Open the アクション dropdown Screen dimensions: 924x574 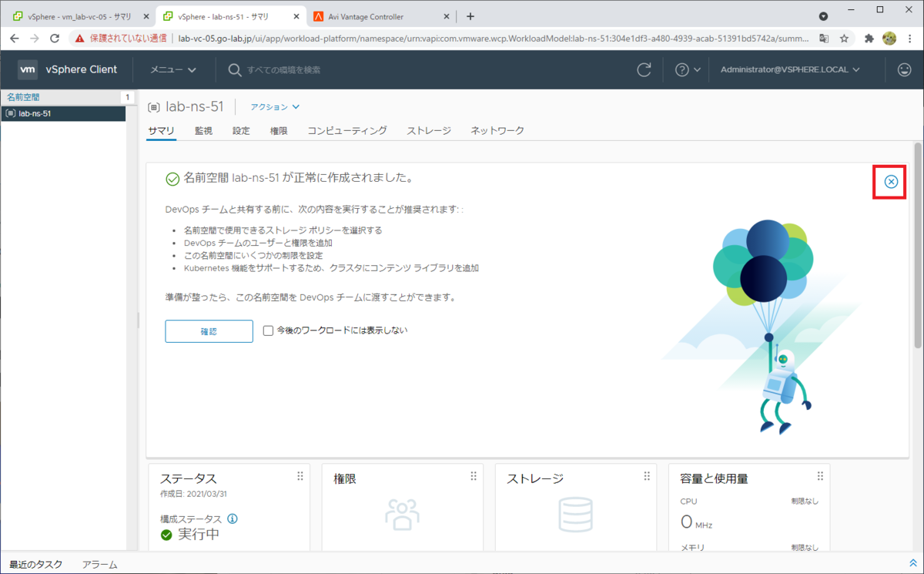click(x=272, y=106)
